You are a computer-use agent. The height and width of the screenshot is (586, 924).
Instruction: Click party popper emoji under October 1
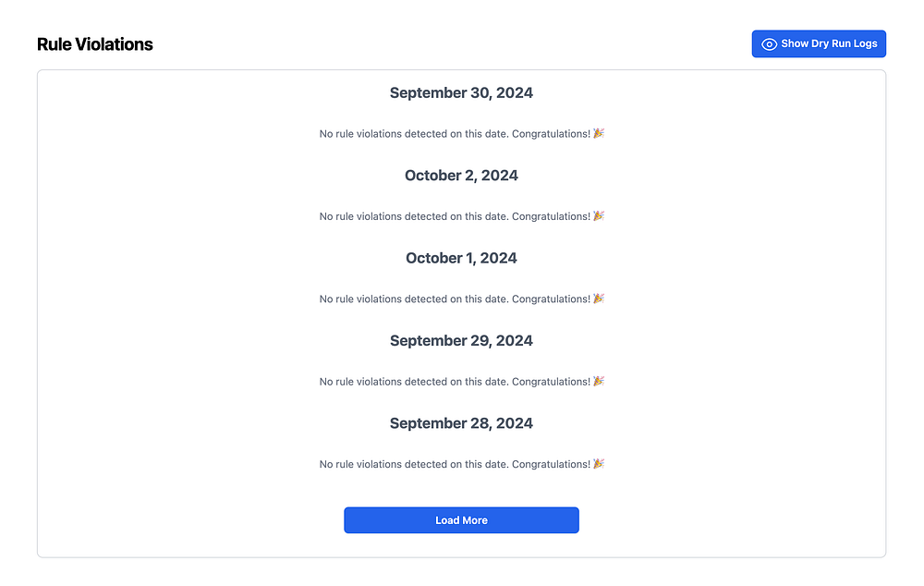(599, 299)
